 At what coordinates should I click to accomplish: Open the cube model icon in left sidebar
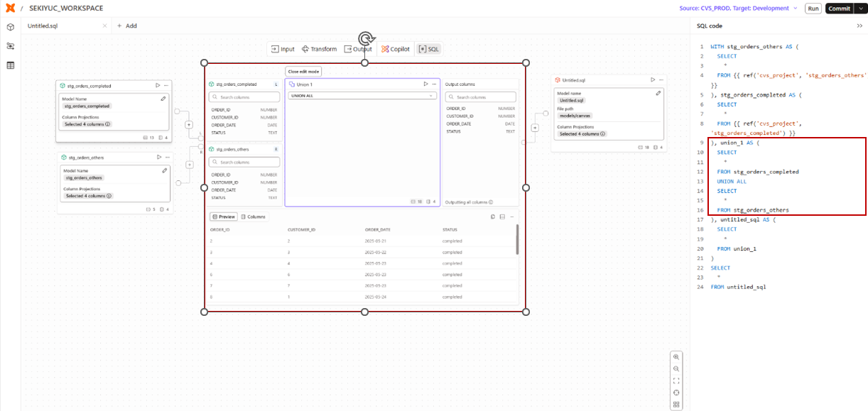(x=10, y=27)
